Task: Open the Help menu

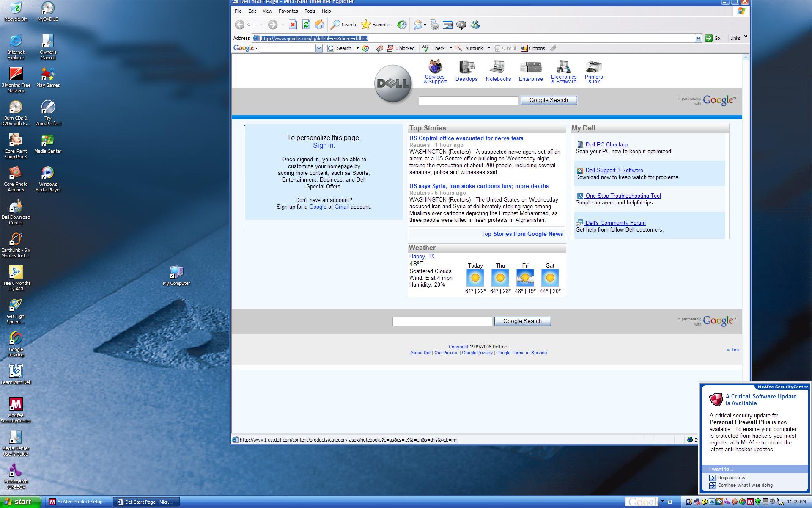Action: pyautogui.click(x=326, y=11)
